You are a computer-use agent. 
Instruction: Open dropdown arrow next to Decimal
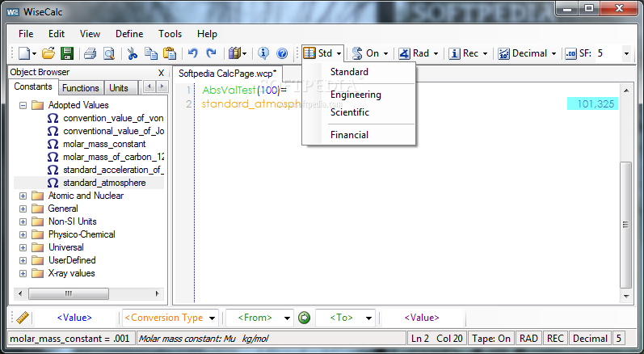tap(554, 54)
